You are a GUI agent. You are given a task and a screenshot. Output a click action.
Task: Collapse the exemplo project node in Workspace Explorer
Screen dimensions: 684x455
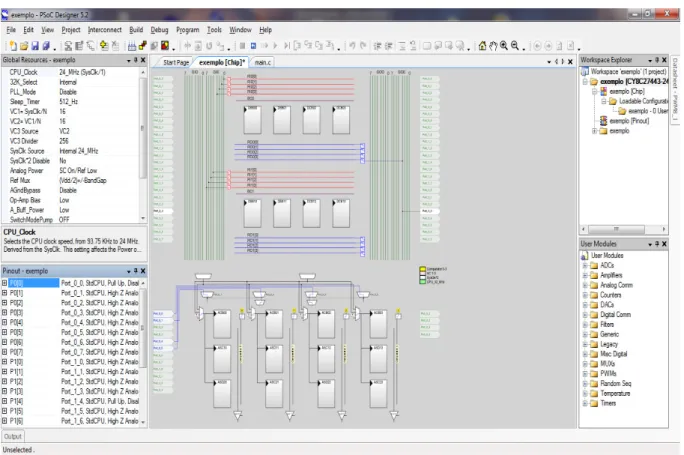coord(585,82)
